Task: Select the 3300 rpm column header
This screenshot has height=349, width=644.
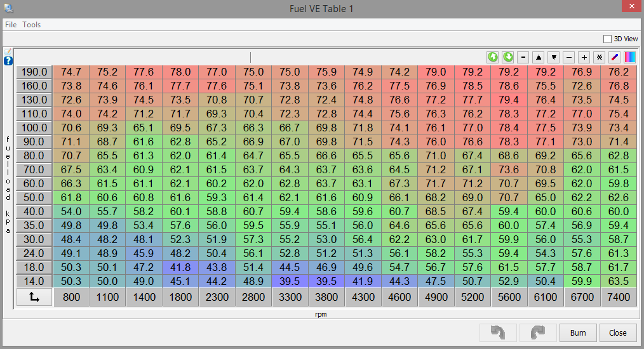Action: tap(290, 297)
